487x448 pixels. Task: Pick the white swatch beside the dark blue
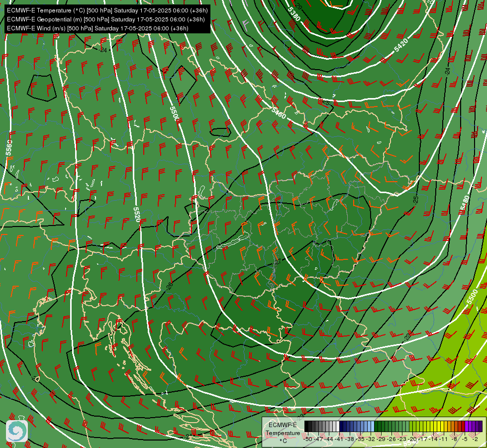click(338, 426)
